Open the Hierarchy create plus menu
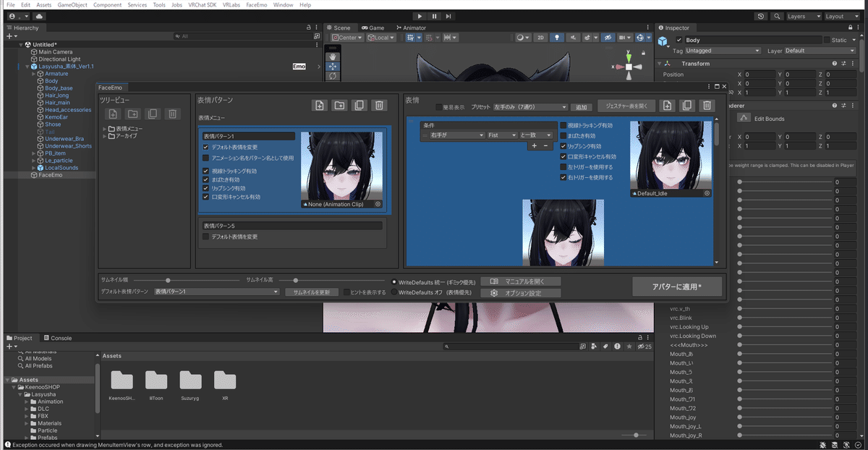Viewport: 868px width, 450px height. pos(11,35)
